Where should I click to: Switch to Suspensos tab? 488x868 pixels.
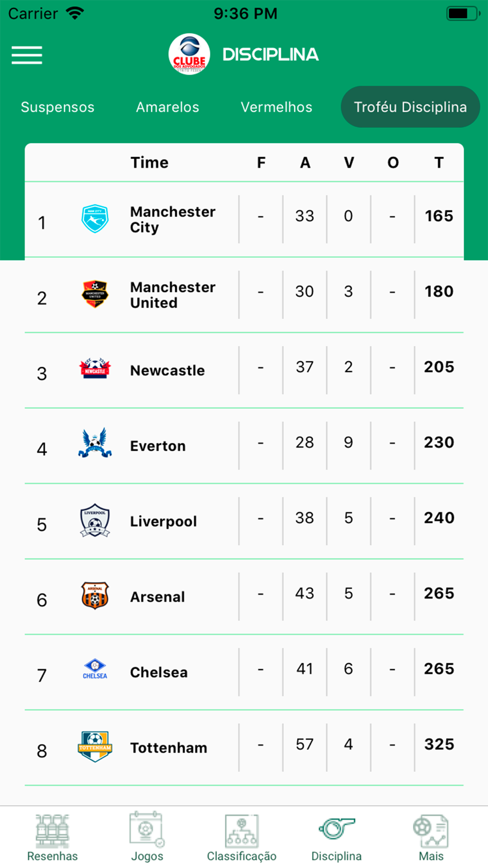(x=58, y=107)
